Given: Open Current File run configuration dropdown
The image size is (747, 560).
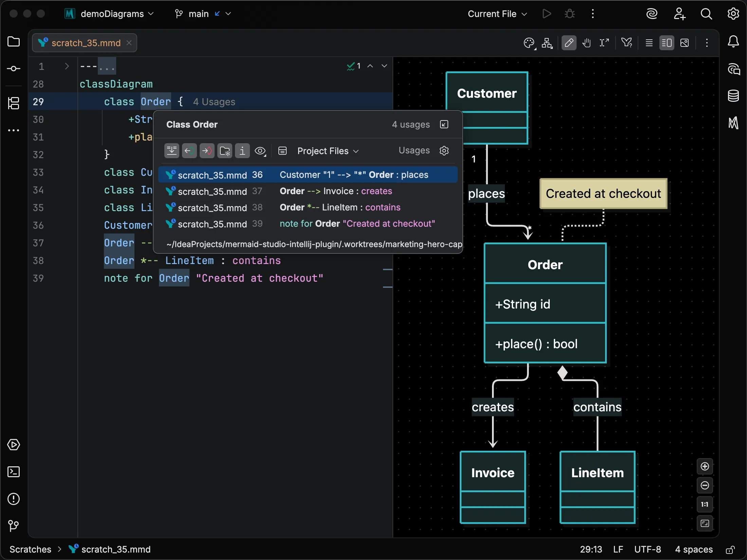Looking at the screenshot, I should click(497, 14).
